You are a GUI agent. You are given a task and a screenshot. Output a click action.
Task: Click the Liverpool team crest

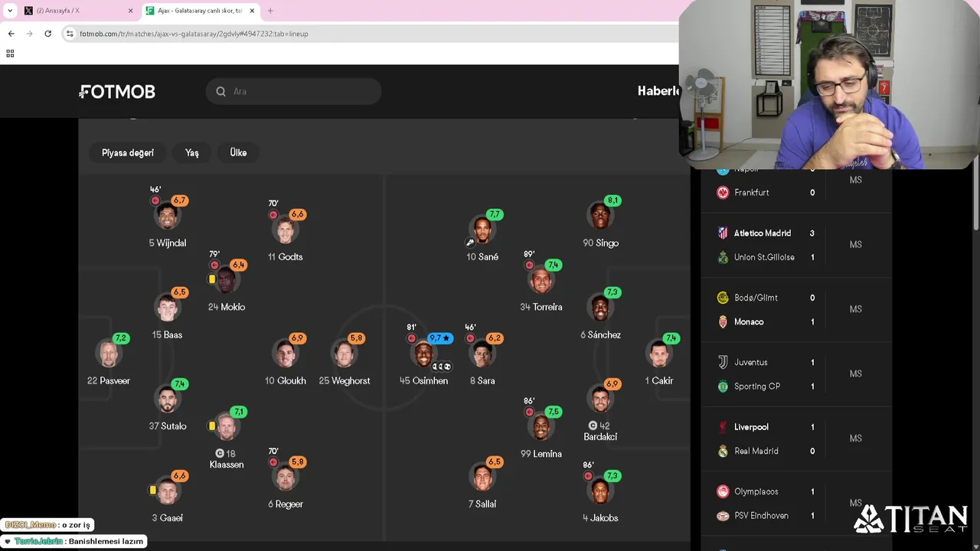pyautogui.click(x=723, y=427)
